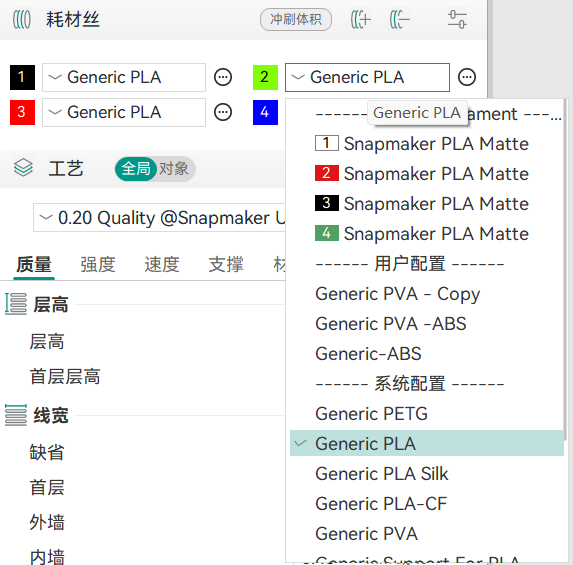The height and width of the screenshot is (565, 573).
Task: Select Generic-ABS user preset
Action: pyautogui.click(x=426, y=354)
